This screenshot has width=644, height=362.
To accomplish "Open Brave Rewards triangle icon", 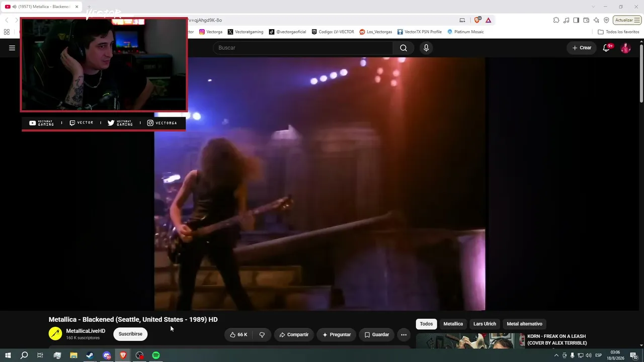I will [488, 20].
